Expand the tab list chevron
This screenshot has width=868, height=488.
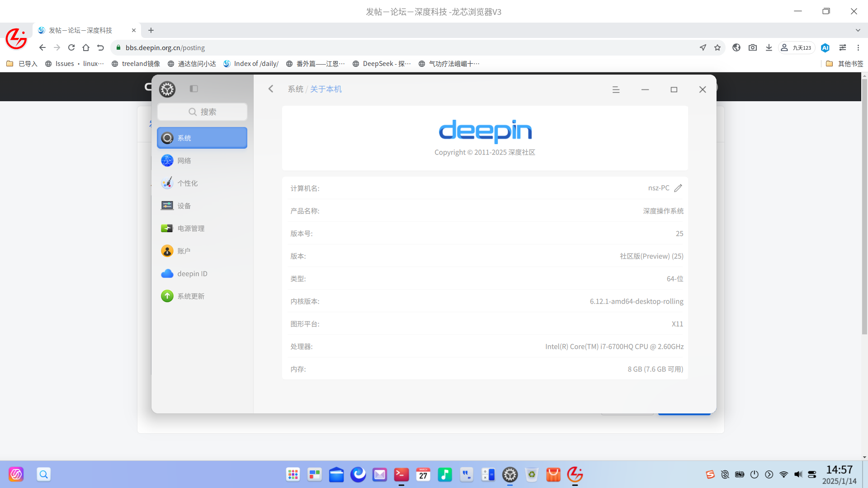pyautogui.click(x=858, y=30)
